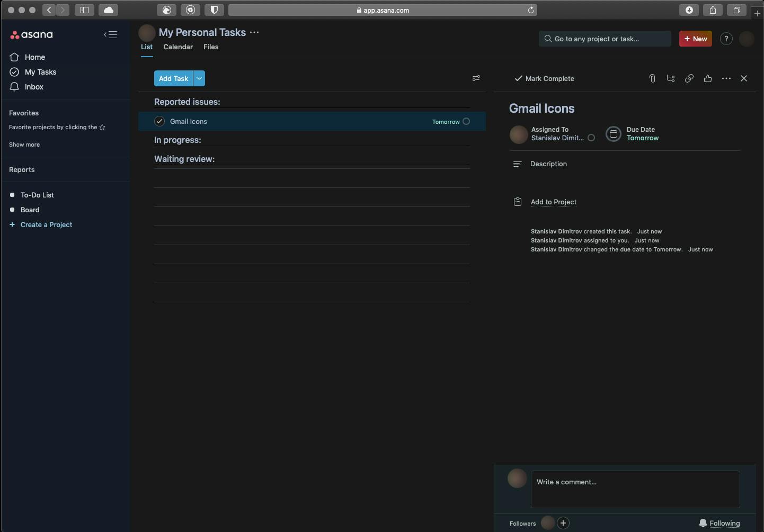Click the iCloud tabs button

tap(109, 10)
